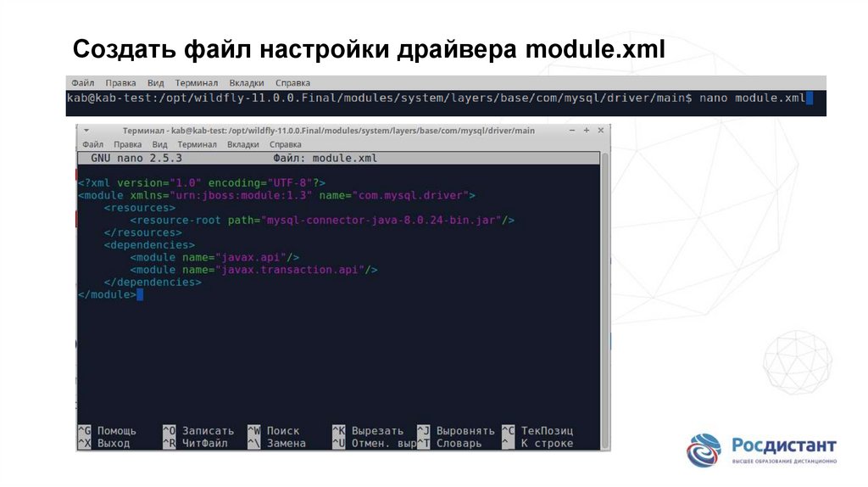Click the Росдистант logo
Viewport: 868px width, 487px height.
click(x=762, y=451)
